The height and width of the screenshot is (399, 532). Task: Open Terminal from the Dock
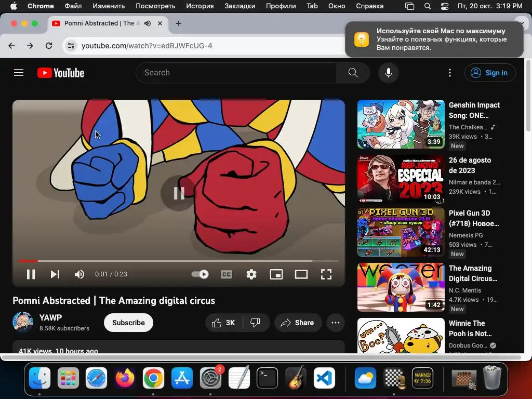(268, 378)
